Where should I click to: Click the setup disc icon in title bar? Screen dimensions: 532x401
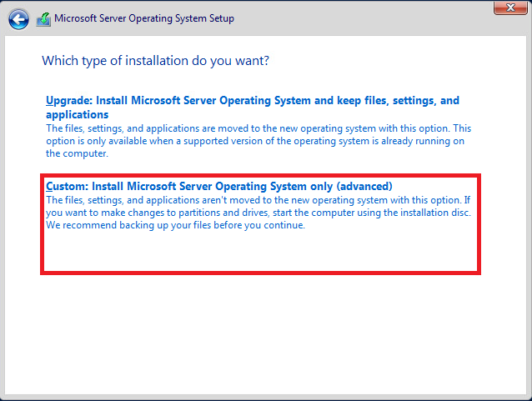coord(43,18)
